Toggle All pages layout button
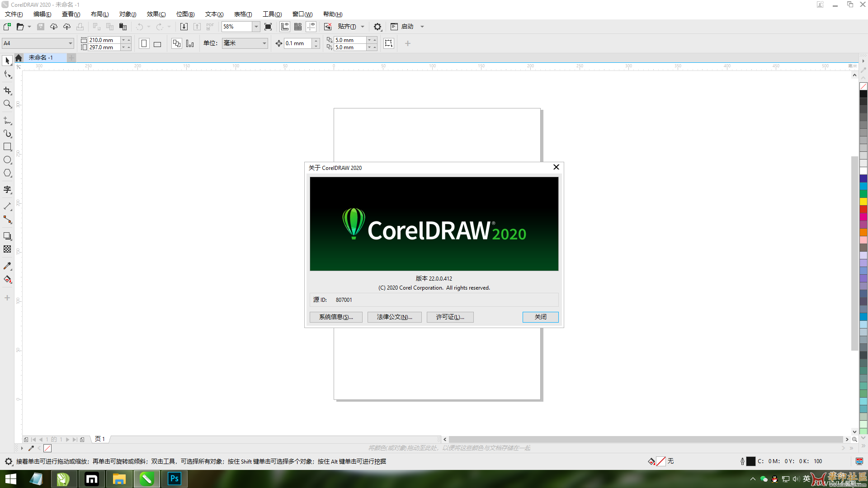868x488 pixels. pos(177,43)
